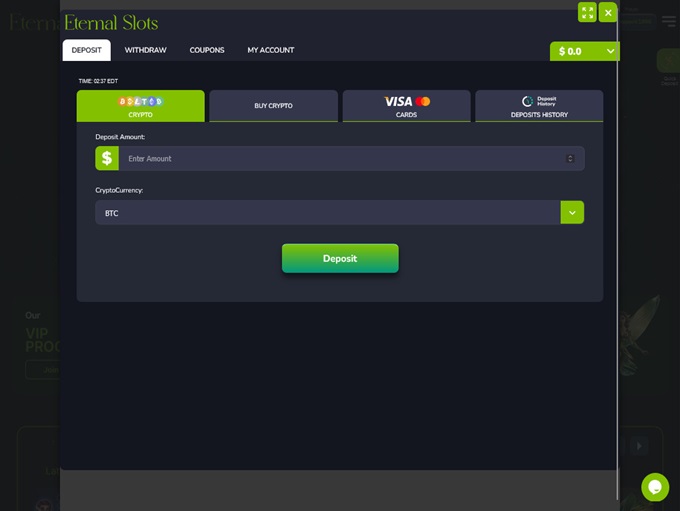
Task: Click the colorful crypto coins icon
Action: (140, 101)
